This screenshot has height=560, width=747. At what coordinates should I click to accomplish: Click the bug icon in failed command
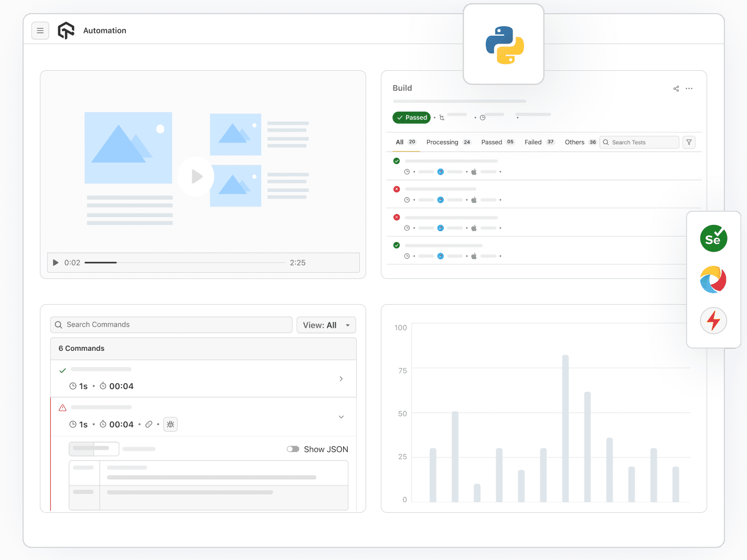170,424
